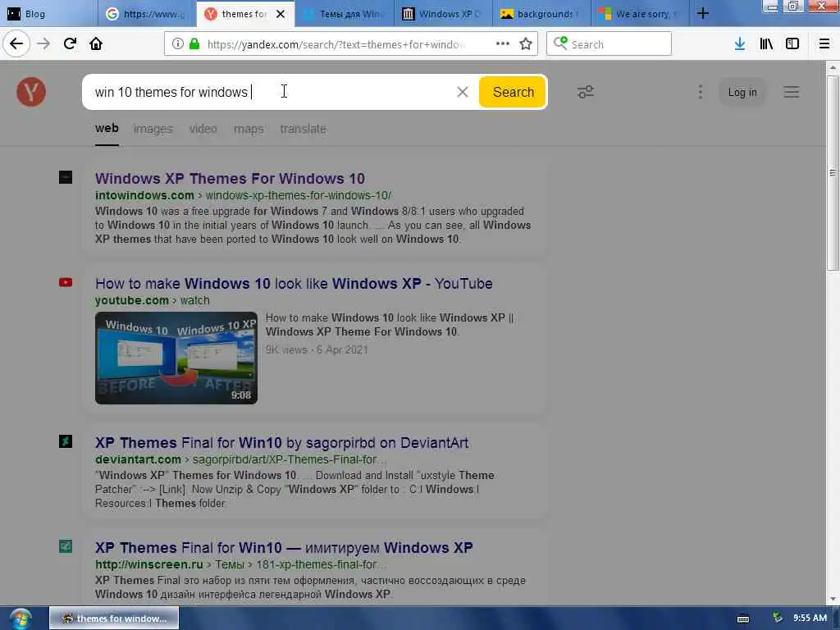Show site information icon in address bar
The width and height of the screenshot is (840, 630).
point(177,44)
